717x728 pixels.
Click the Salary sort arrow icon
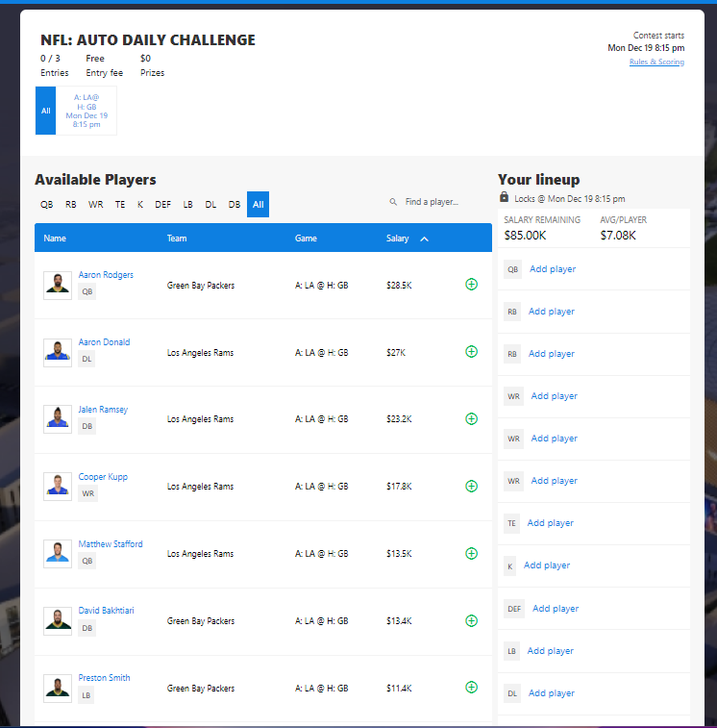coord(424,238)
